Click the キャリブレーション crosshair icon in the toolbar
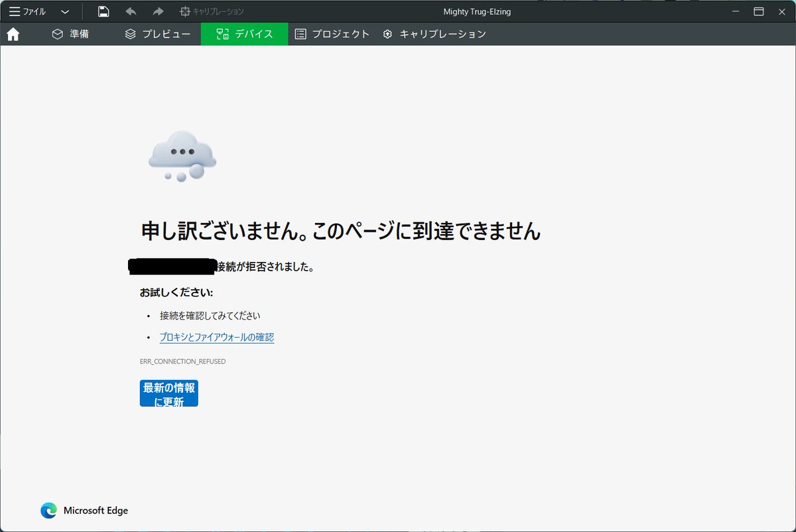This screenshot has height=532, width=796. coord(184,11)
